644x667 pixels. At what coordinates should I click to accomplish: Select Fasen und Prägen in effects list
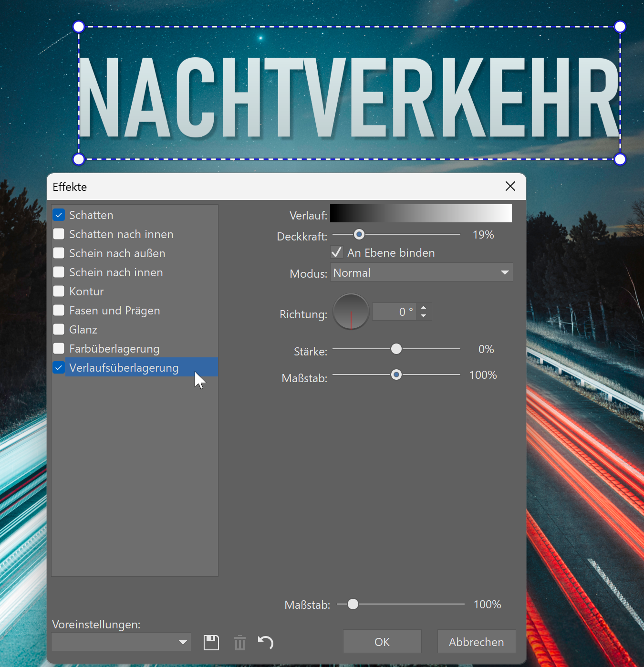[114, 311]
